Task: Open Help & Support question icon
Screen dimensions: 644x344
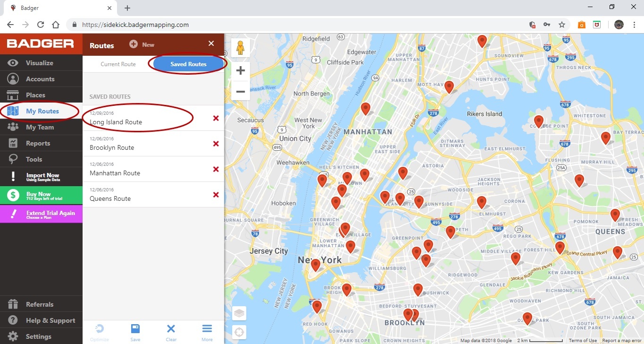Action: coord(13,320)
